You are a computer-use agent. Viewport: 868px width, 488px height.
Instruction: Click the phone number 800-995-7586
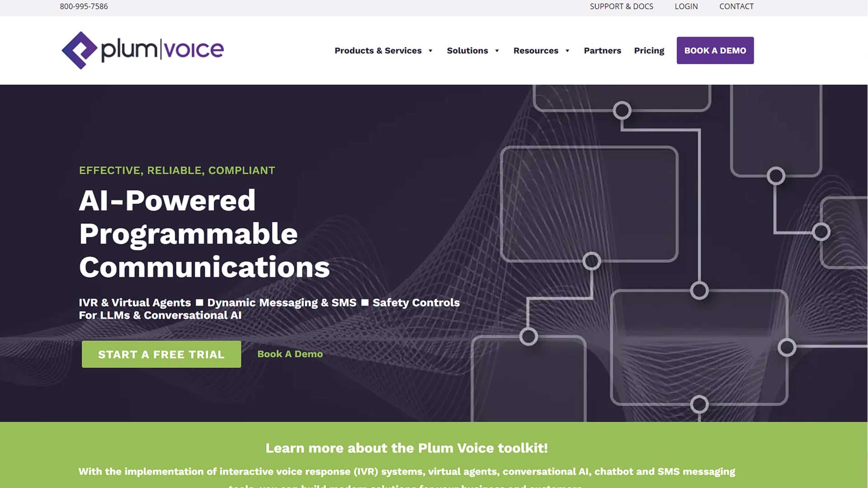(x=84, y=6)
